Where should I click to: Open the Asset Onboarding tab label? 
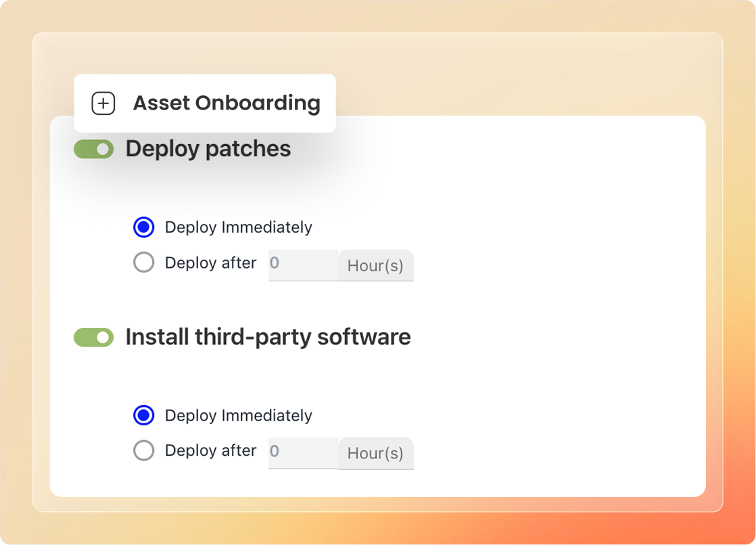tap(226, 103)
